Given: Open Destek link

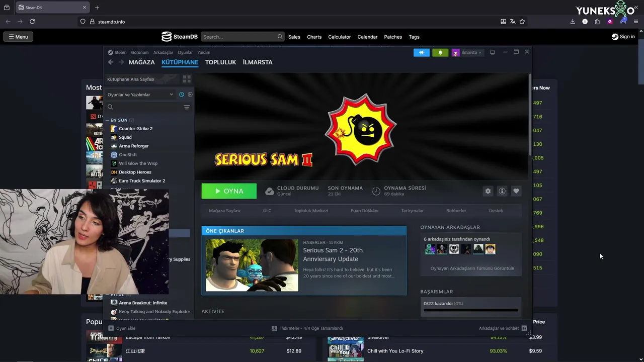Looking at the screenshot, I should click(496, 211).
